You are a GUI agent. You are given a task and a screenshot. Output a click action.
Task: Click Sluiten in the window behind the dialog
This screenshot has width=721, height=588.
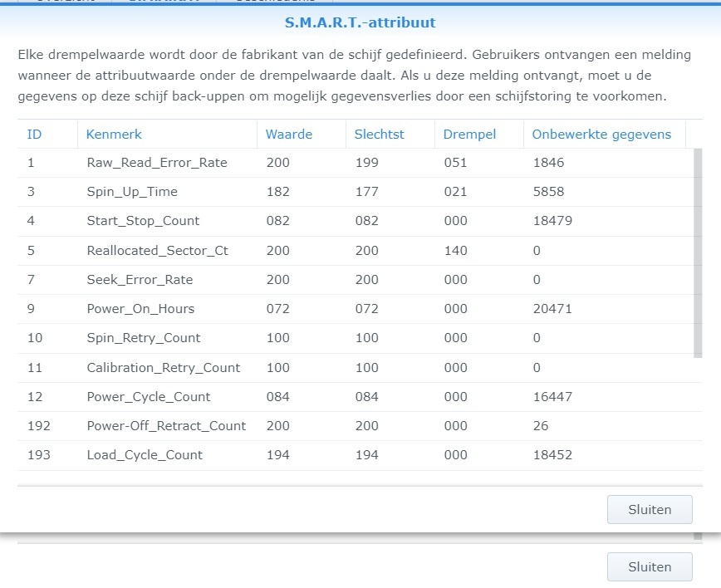pyautogui.click(x=650, y=567)
